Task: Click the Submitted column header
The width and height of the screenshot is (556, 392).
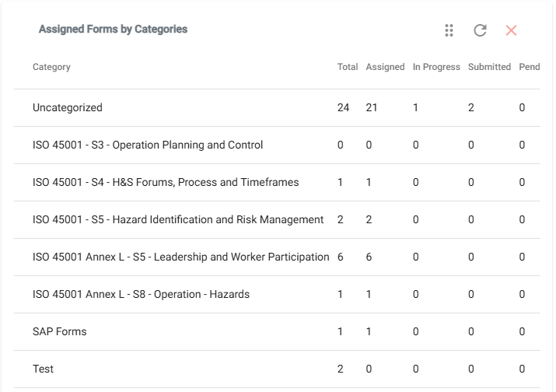Action: [489, 67]
